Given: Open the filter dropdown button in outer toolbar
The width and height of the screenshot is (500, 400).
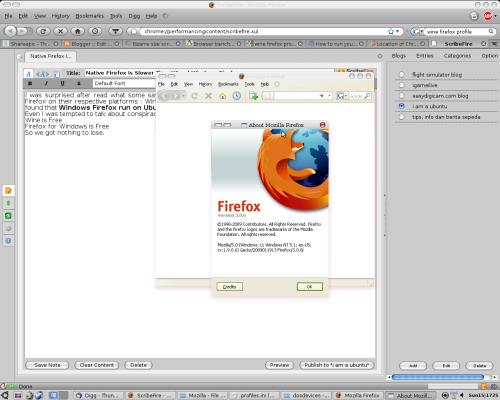Looking at the screenshot, I should coord(115,31).
